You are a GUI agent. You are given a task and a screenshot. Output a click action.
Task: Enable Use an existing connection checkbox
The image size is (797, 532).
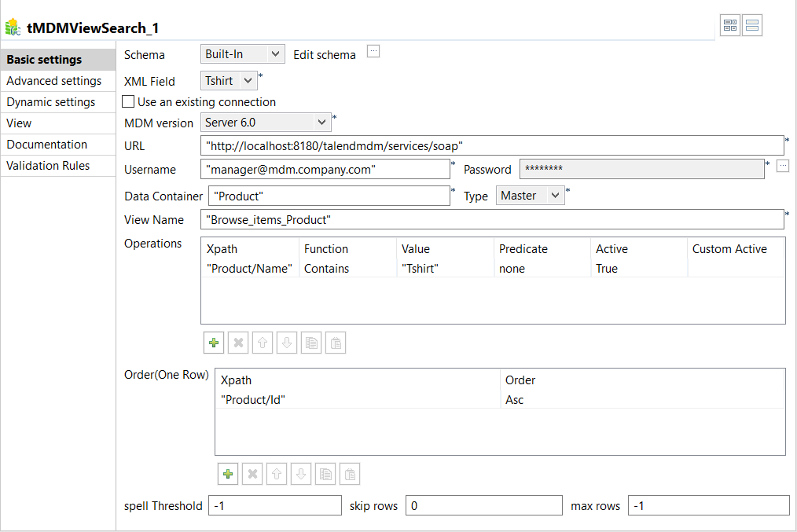129,102
